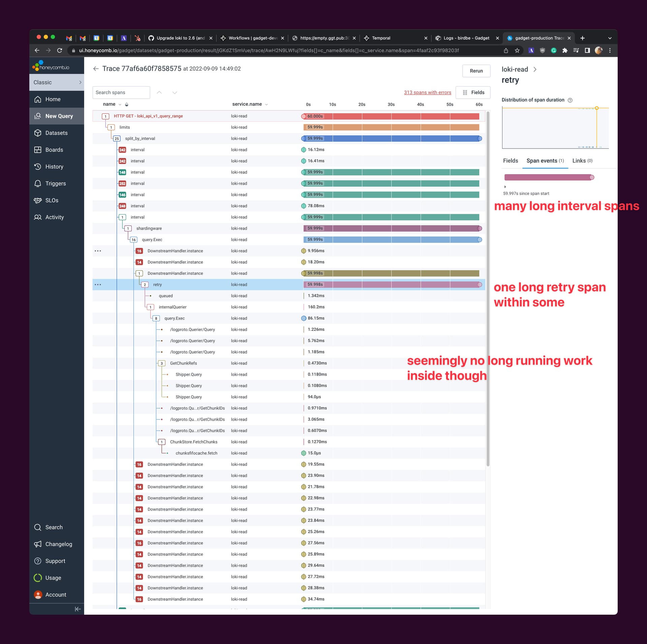Jump to next span search result
Screen dimensions: 647x644
[x=175, y=93]
